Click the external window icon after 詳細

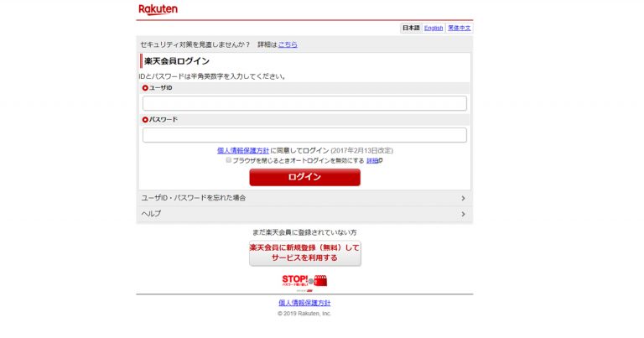(x=381, y=160)
